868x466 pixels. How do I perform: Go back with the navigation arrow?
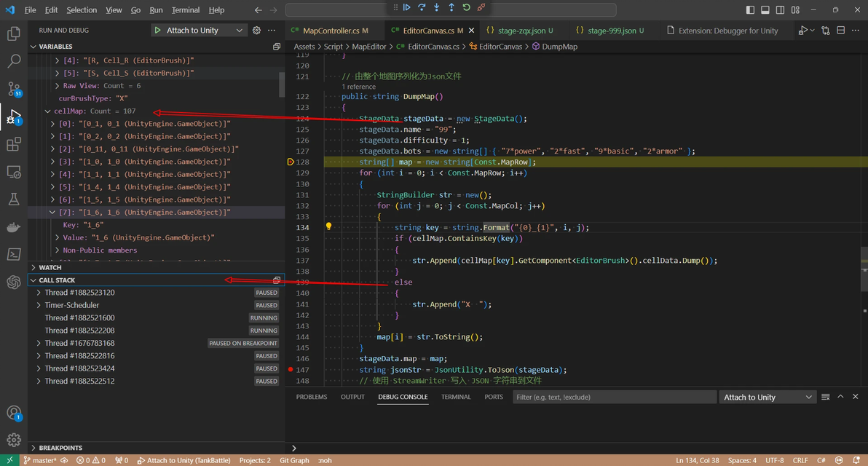(x=259, y=10)
